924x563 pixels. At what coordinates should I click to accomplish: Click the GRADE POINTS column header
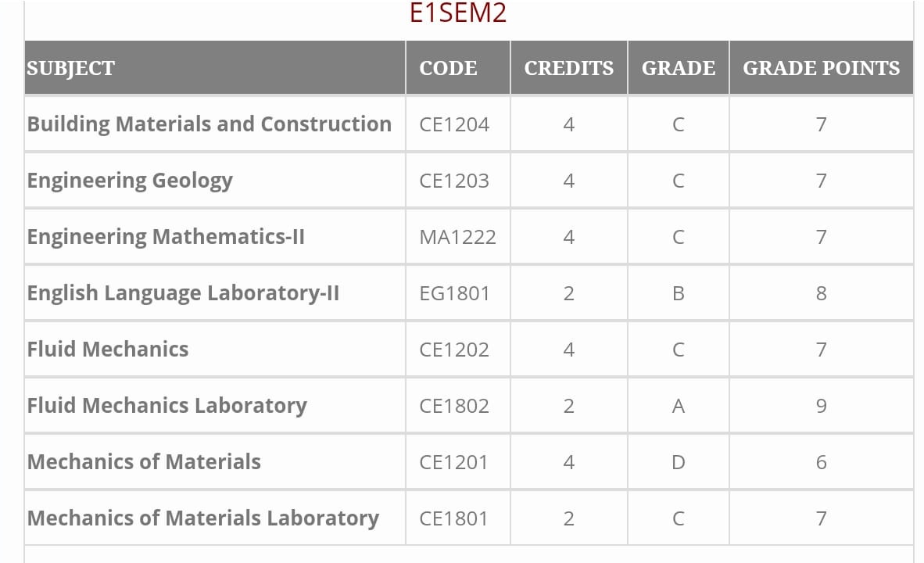pos(821,68)
